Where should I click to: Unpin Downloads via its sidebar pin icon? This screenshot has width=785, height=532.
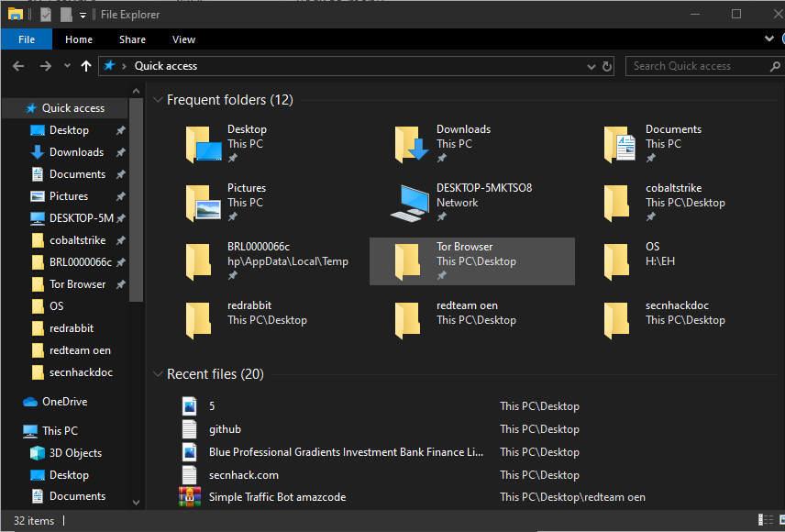pos(121,152)
